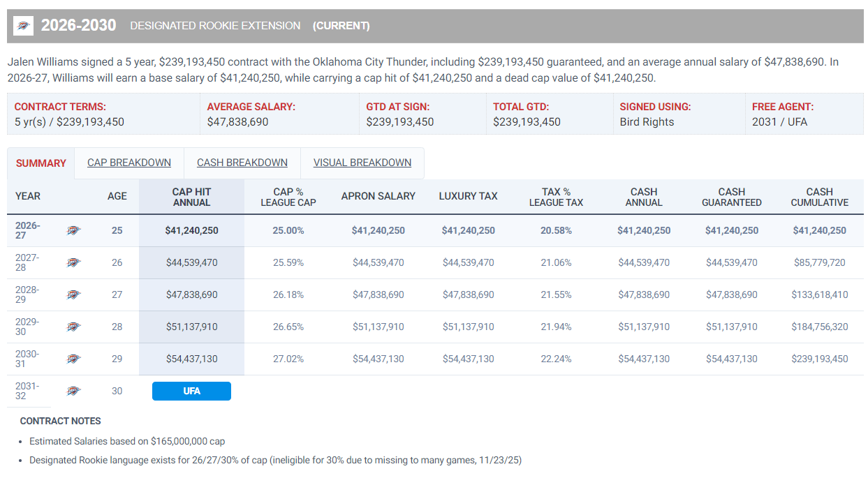
Task: Click Thunder team icon in 2028-29 row
Action: point(73,294)
